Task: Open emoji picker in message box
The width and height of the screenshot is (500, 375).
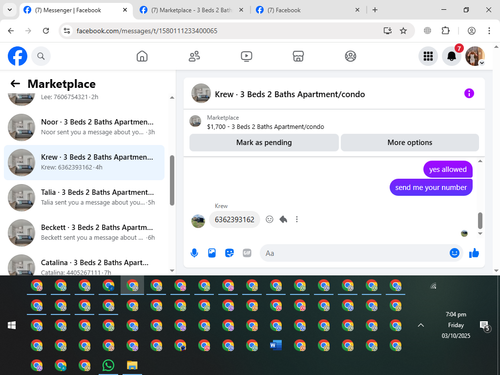Action: [x=454, y=253]
